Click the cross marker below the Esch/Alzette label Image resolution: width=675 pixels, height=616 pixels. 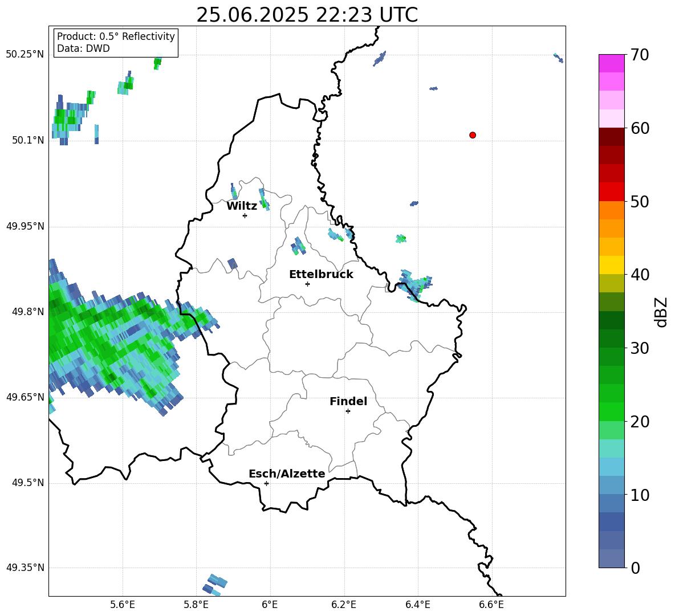pyautogui.click(x=266, y=483)
